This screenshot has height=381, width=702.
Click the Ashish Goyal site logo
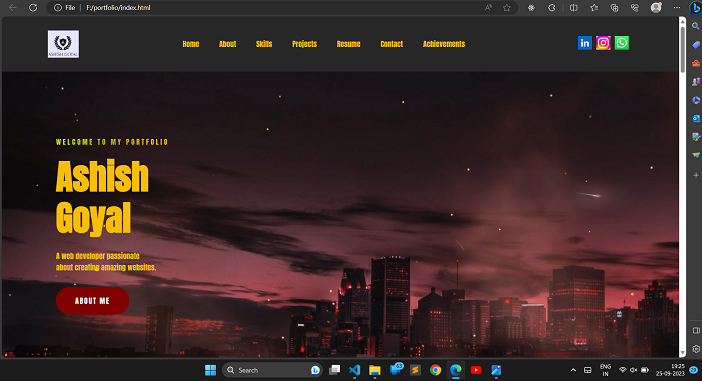coord(63,44)
